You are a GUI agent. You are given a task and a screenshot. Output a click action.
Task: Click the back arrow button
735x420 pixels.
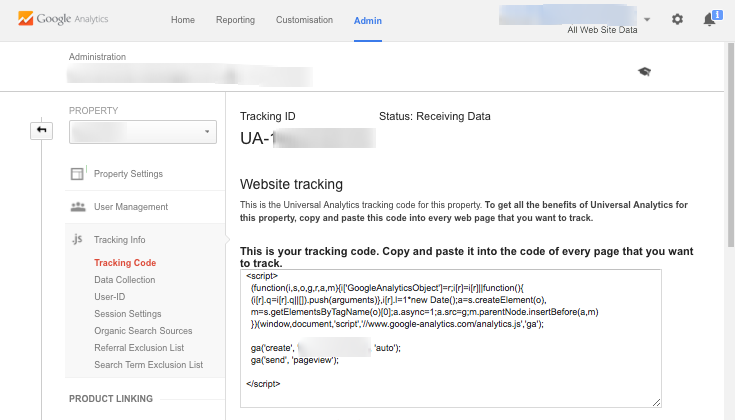click(x=44, y=131)
